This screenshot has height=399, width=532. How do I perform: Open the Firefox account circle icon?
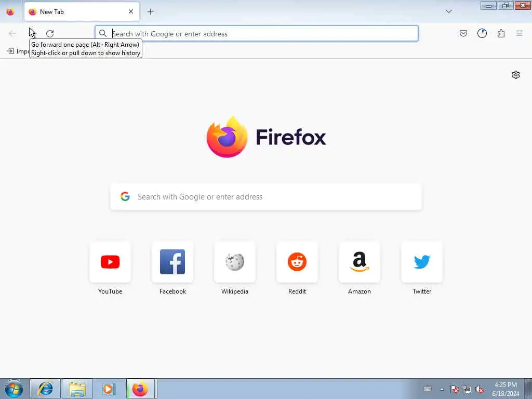coord(482,33)
